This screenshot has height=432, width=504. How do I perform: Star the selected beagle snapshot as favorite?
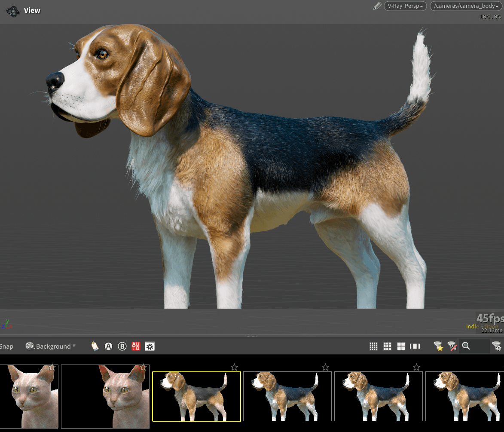234,368
